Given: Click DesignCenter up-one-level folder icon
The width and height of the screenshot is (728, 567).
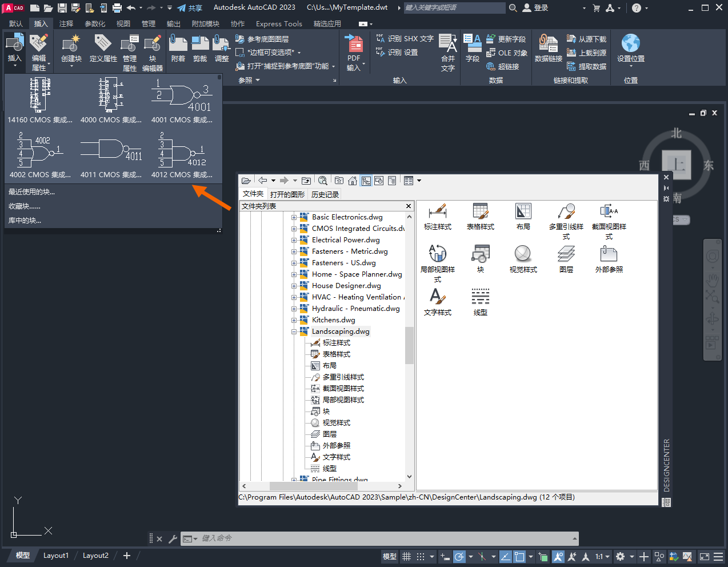Looking at the screenshot, I should [x=306, y=181].
